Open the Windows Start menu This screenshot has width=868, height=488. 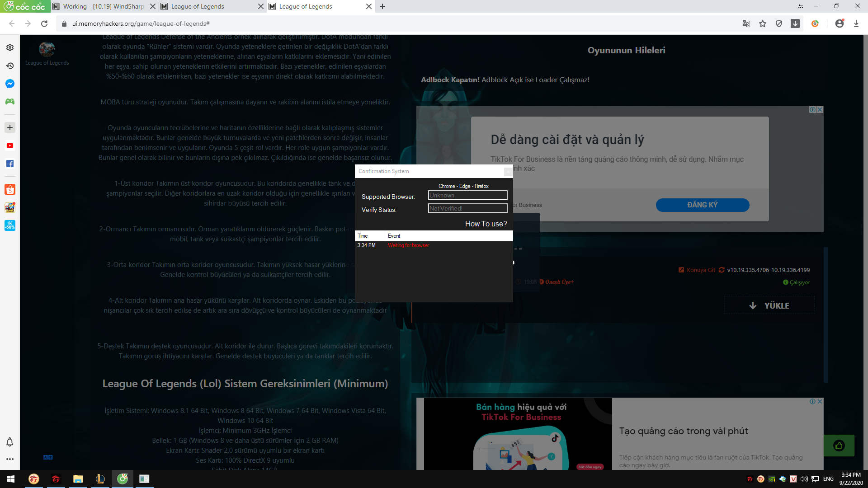pyautogui.click(x=11, y=479)
